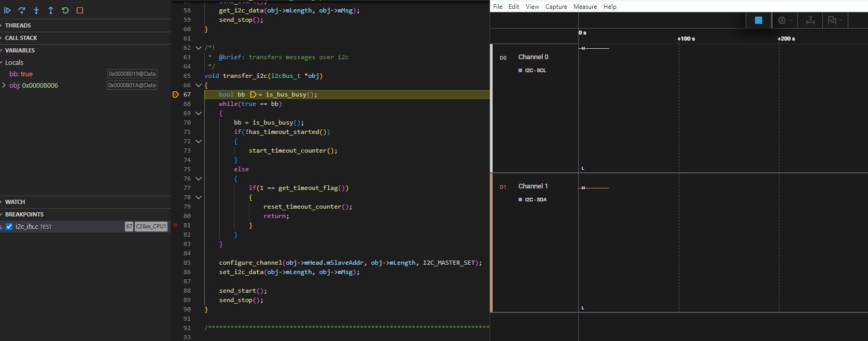Viewport: 868px width, 341px height.
Task: Click the blue capture stop button in analyzer
Action: [759, 20]
